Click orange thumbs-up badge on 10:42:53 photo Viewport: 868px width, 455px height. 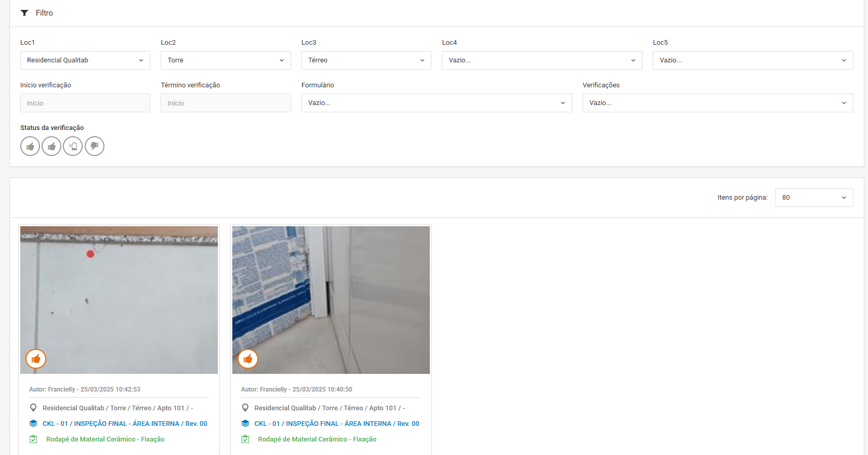coord(36,359)
